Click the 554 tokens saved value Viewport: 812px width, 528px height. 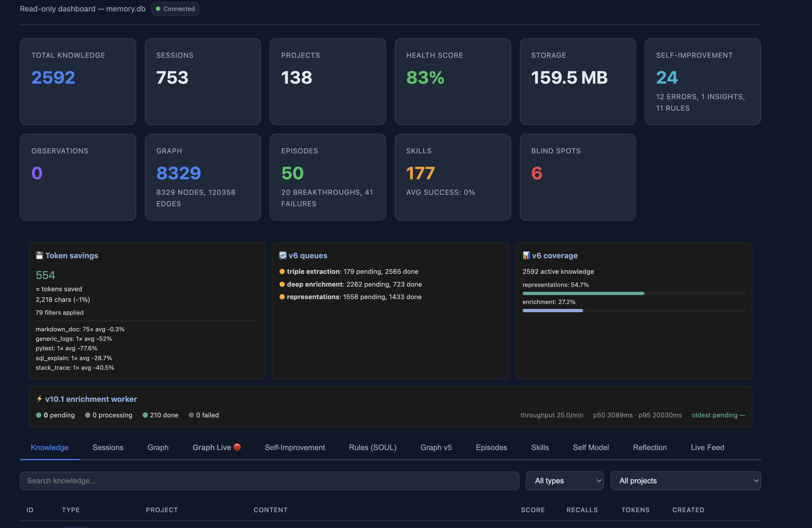coord(46,275)
